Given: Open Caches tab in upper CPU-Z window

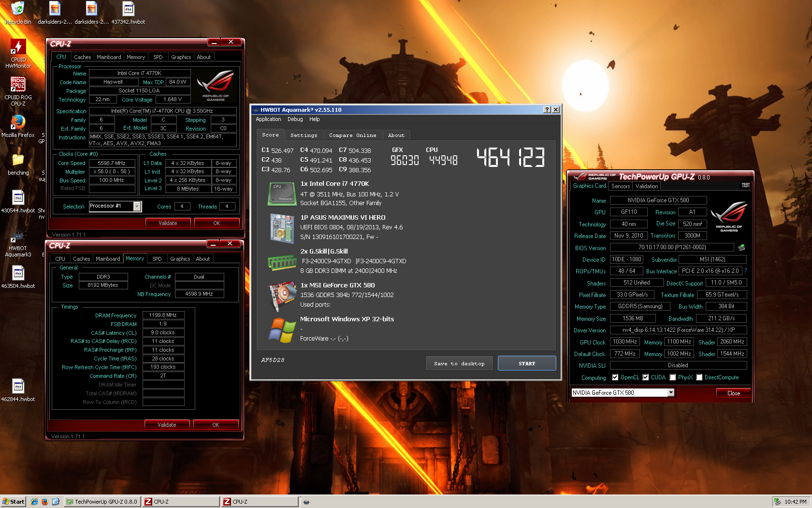Looking at the screenshot, I should 83,57.
